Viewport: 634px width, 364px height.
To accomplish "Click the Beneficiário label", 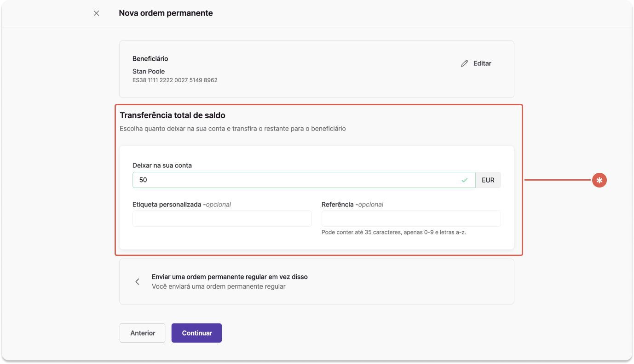I will [150, 59].
